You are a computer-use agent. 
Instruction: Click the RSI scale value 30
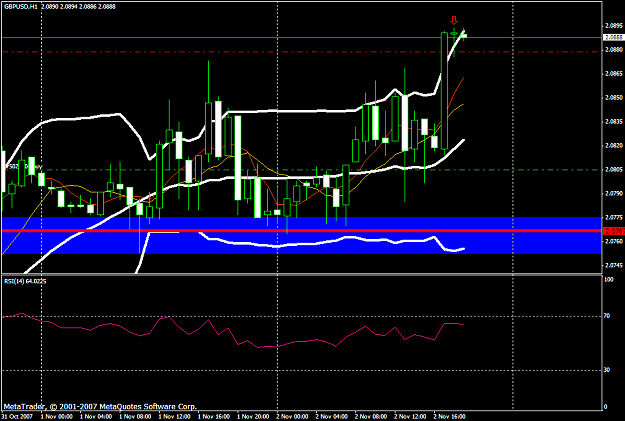pos(607,370)
